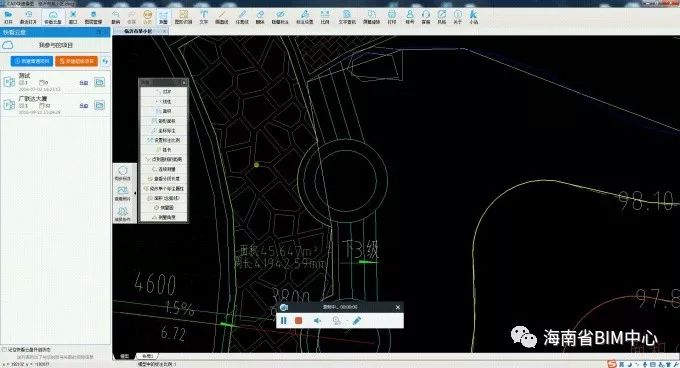Close the floating measure menu panel
Image resolution: width=680 pixels, height=368 pixels.
pyautogui.click(x=183, y=82)
